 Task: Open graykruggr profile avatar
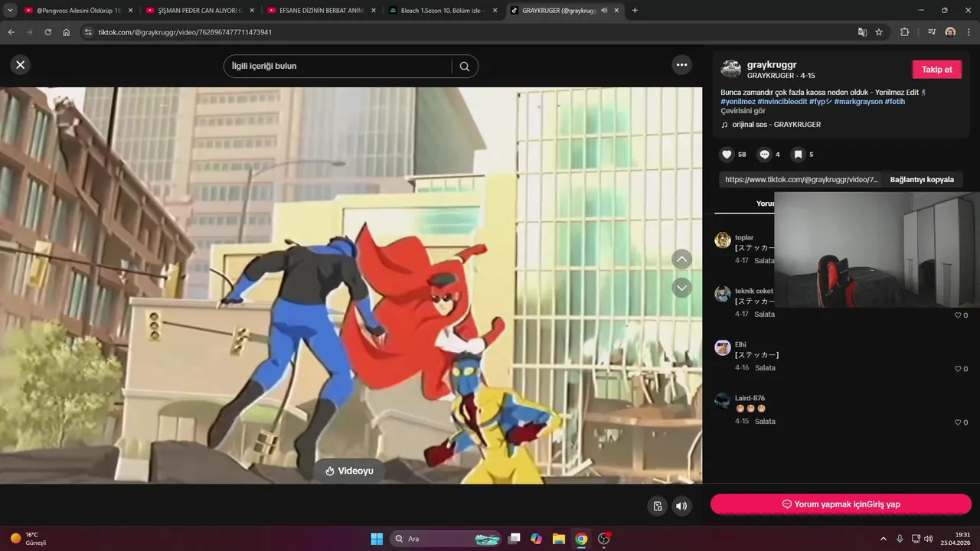pos(730,69)
